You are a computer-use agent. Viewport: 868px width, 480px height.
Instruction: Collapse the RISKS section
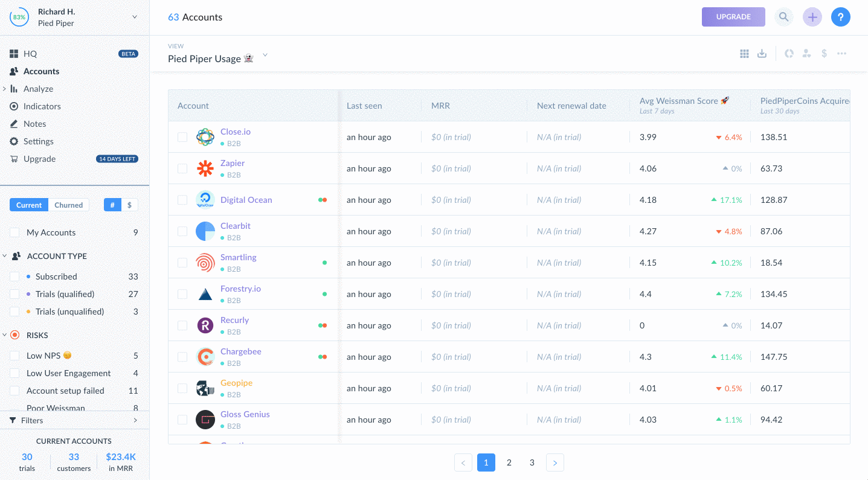point(5,335)
